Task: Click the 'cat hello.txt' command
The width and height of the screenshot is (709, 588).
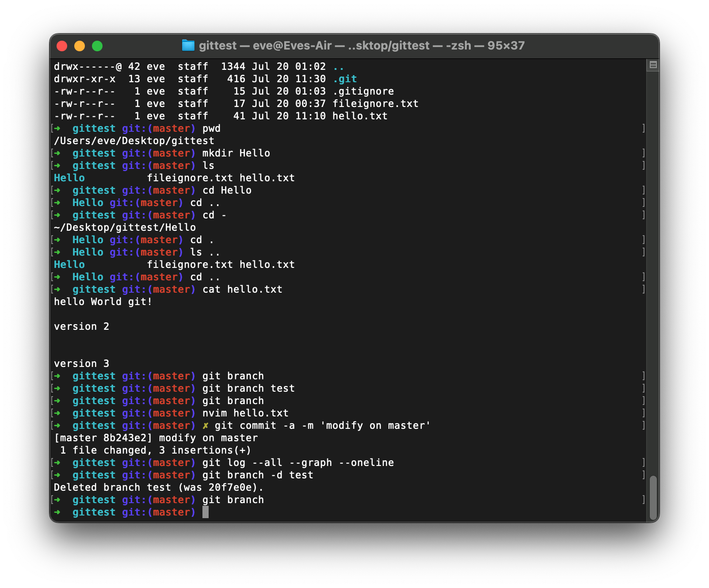Action: click(x=242, y=289)
